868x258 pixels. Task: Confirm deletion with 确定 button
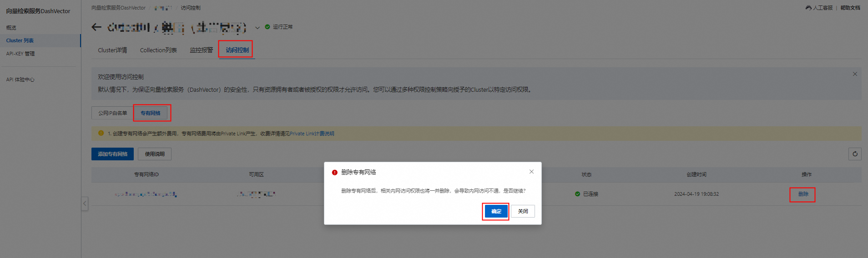496,211
